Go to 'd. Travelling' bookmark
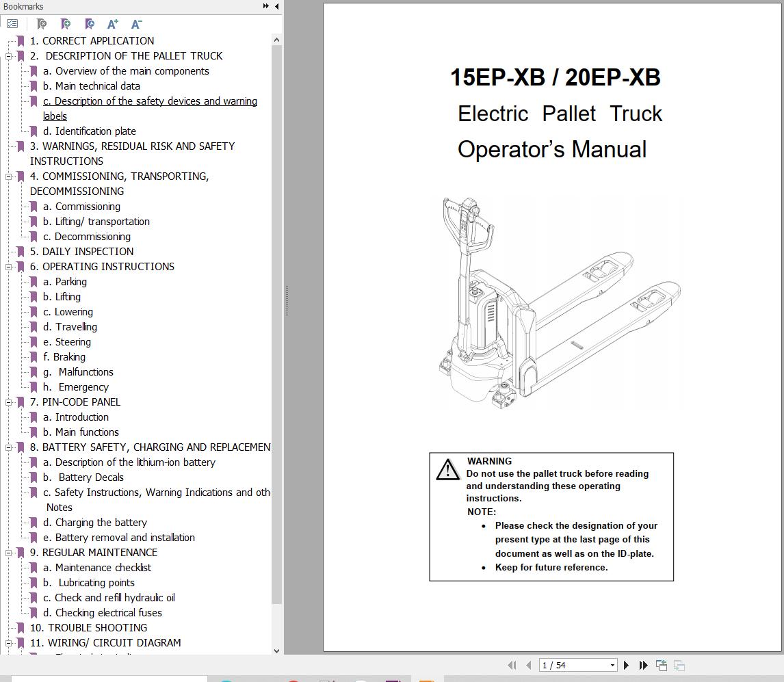Screen dimensions: 784x682 (70, 326)
